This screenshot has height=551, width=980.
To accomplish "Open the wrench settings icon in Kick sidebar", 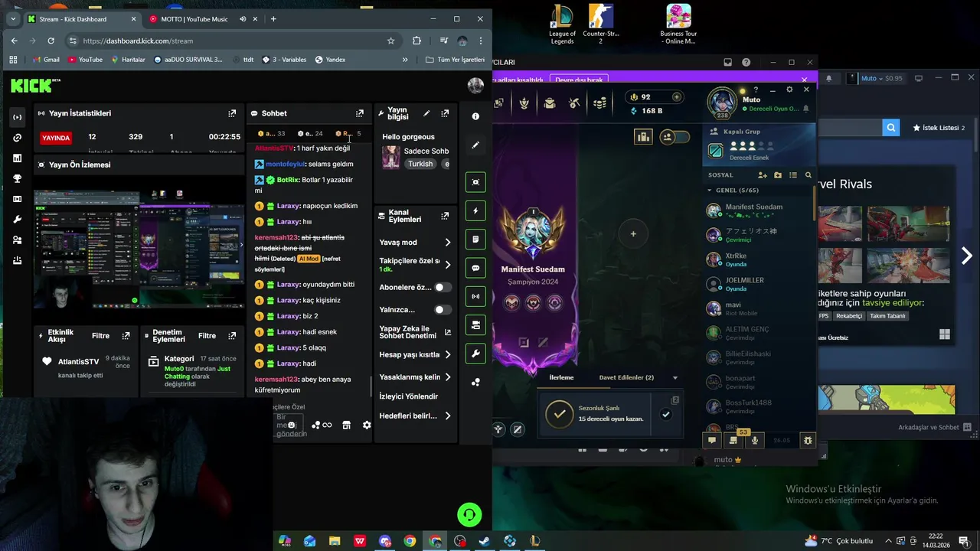I will click(17, 220).
